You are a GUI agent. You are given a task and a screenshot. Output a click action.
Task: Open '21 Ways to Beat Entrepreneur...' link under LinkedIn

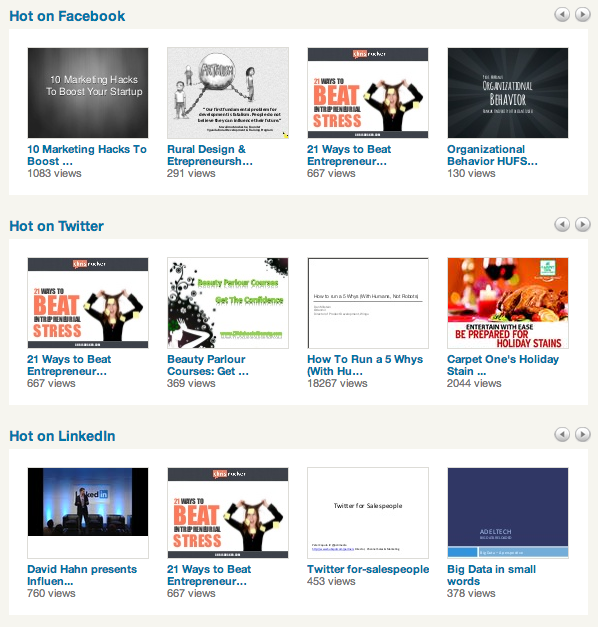pyautogui.click(x=209, y=575)
